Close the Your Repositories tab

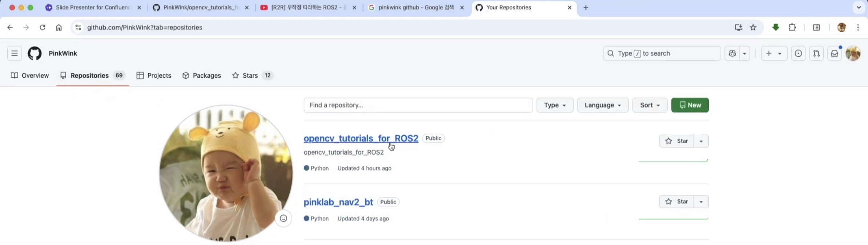tap(570, 8)
